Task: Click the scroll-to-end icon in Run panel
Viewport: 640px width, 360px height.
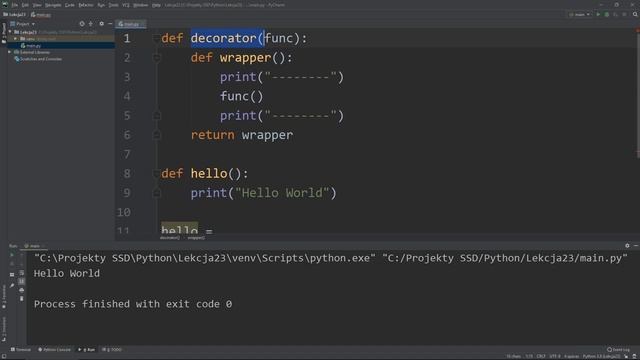Action: pos(22,281)
